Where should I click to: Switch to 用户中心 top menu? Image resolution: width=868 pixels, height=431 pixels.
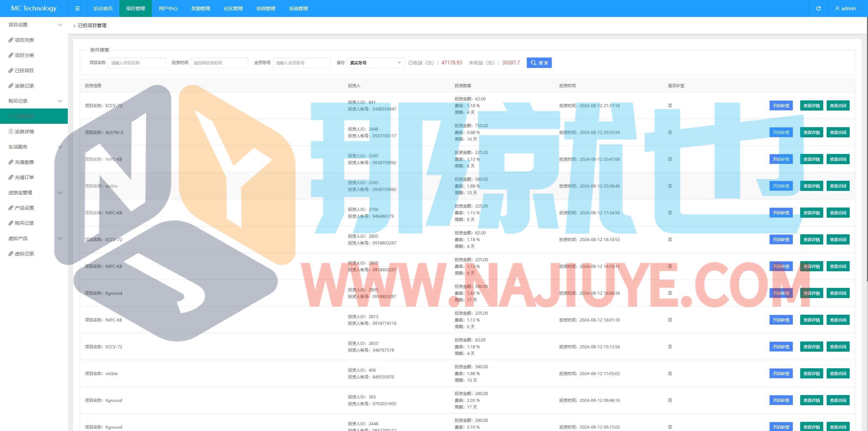[x=168, y=8]
